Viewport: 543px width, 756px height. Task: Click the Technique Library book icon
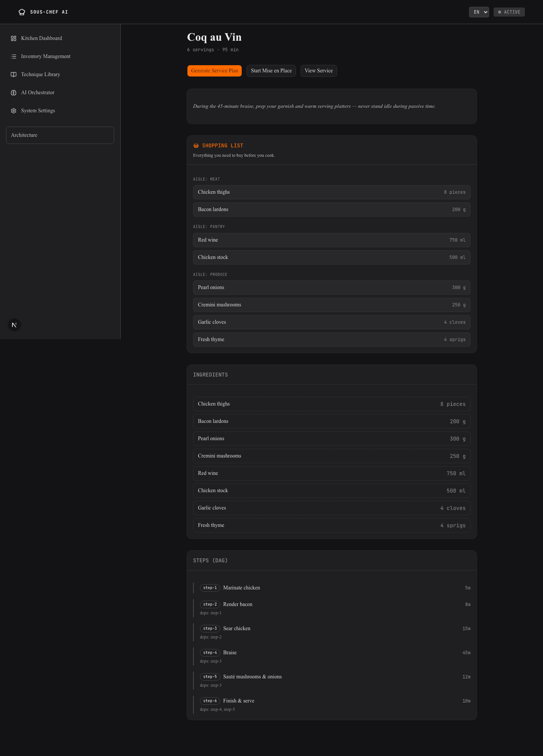coord(14,75)
